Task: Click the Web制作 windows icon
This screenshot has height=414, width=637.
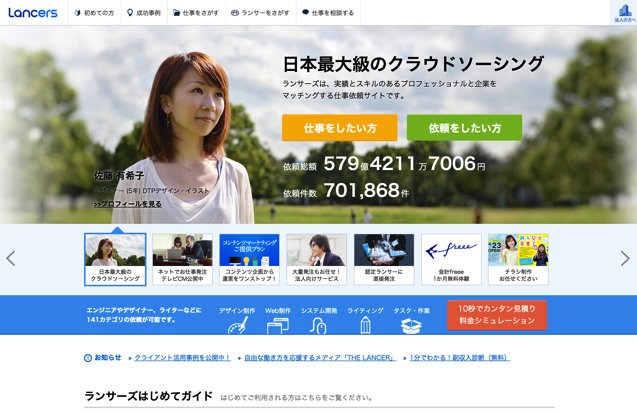Action: (x=278, y=326)
